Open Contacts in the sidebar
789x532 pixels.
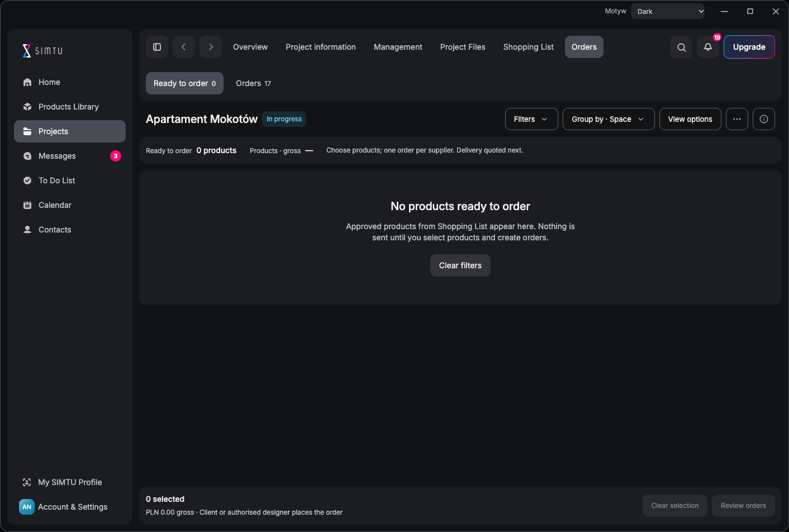[70, 230]
